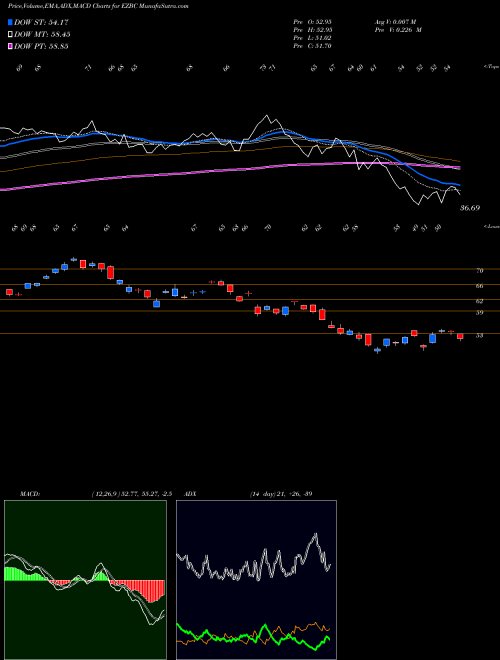Click the lowest blue candlestick on the chart
The width and height of the screenshot is (500, 660).
(377, 350)
